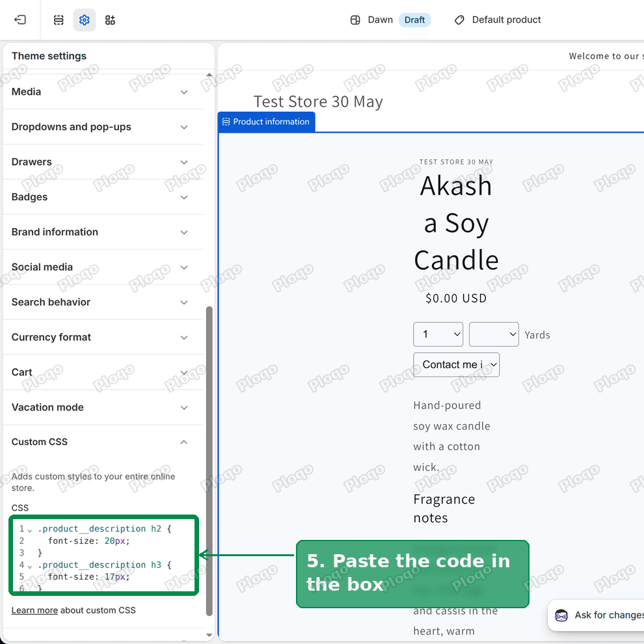Select the Product information section tab
This screenshot has height=644, width=644.
266,122
